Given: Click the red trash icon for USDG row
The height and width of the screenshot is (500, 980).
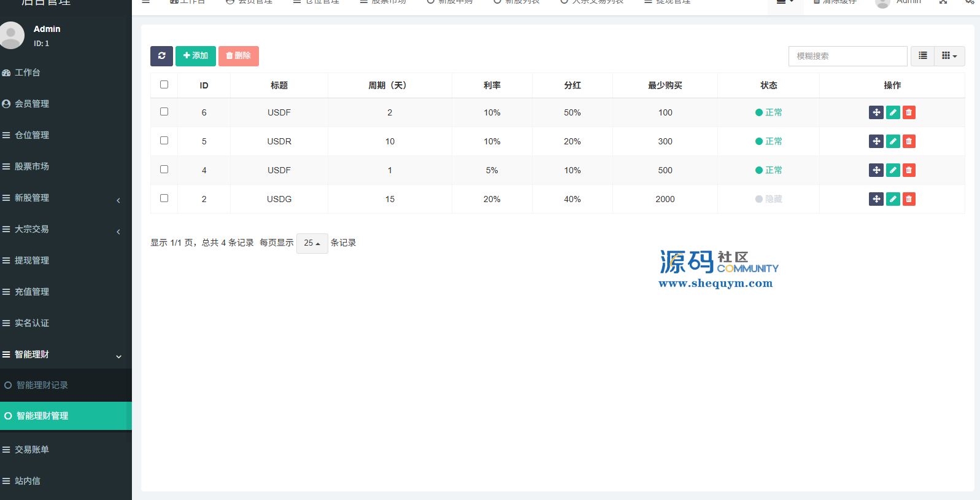Looking at the screenshot, I should 909,199.
